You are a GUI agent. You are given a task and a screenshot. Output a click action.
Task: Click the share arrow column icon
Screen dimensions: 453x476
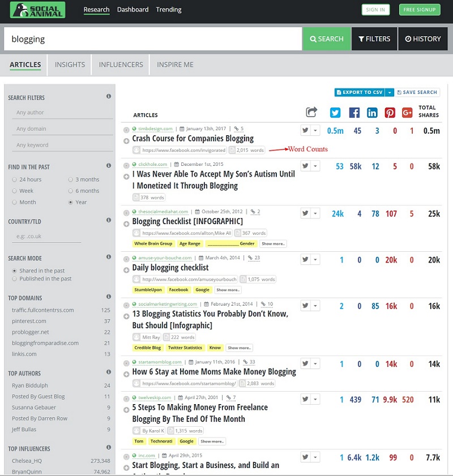tap(311, 112)
